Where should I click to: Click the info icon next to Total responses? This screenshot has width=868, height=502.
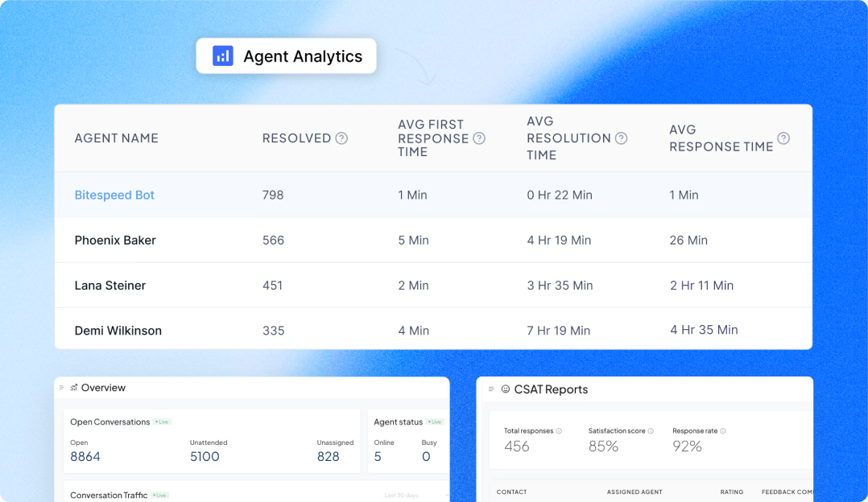pos(559,431)
